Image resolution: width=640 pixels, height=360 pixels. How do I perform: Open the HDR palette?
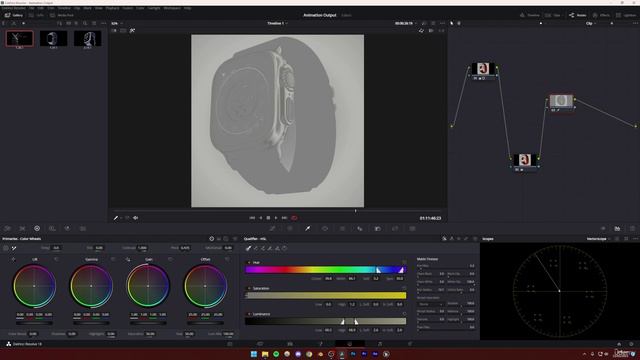[x=52, y=229]
